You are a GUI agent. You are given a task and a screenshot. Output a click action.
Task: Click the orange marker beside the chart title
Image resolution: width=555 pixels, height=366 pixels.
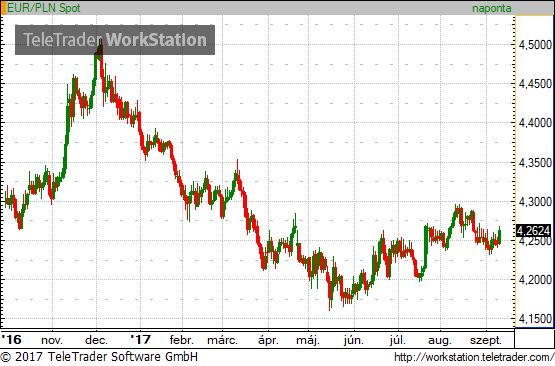4,8
